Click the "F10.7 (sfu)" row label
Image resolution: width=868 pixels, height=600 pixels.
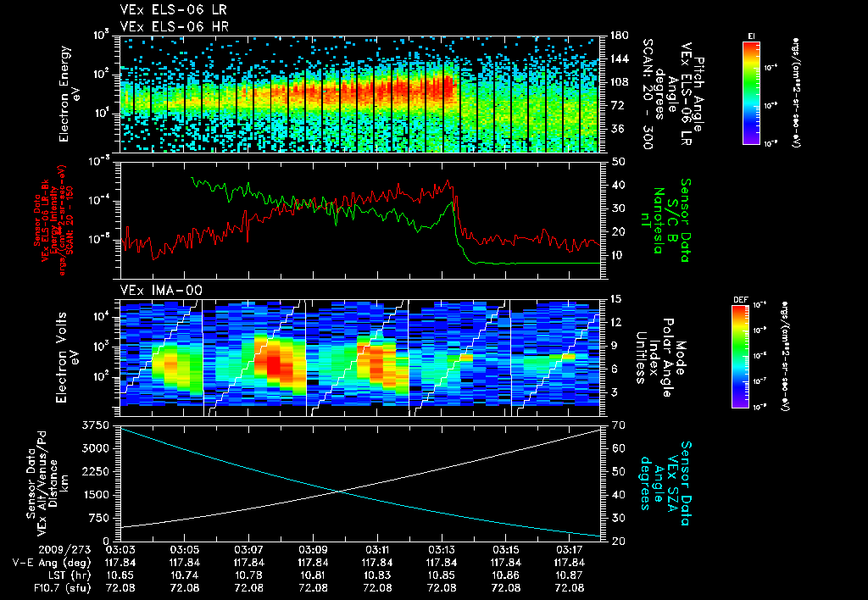[x=61, y=588]
